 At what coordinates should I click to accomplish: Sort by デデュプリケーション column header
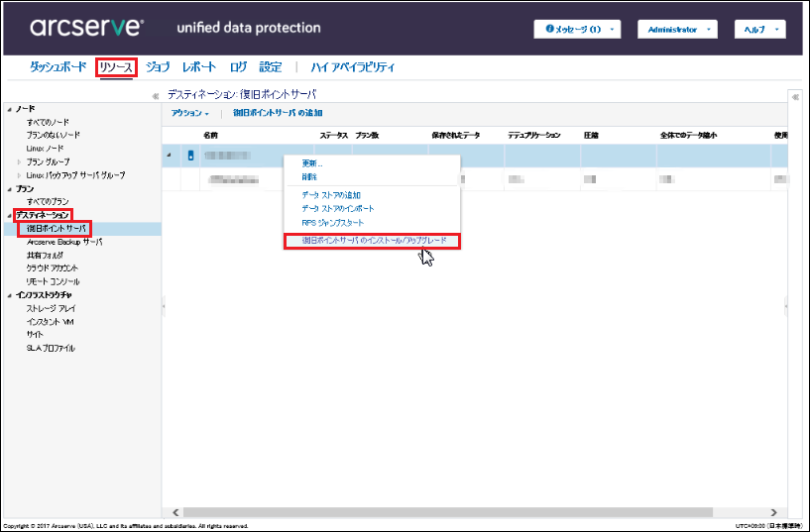(x=534, y=135)
